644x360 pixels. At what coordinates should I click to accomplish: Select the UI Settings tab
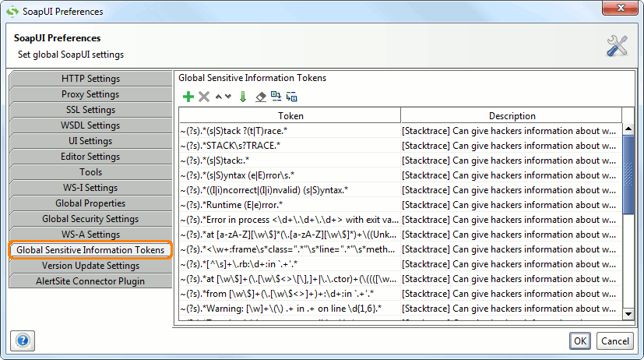click(90, 141)
